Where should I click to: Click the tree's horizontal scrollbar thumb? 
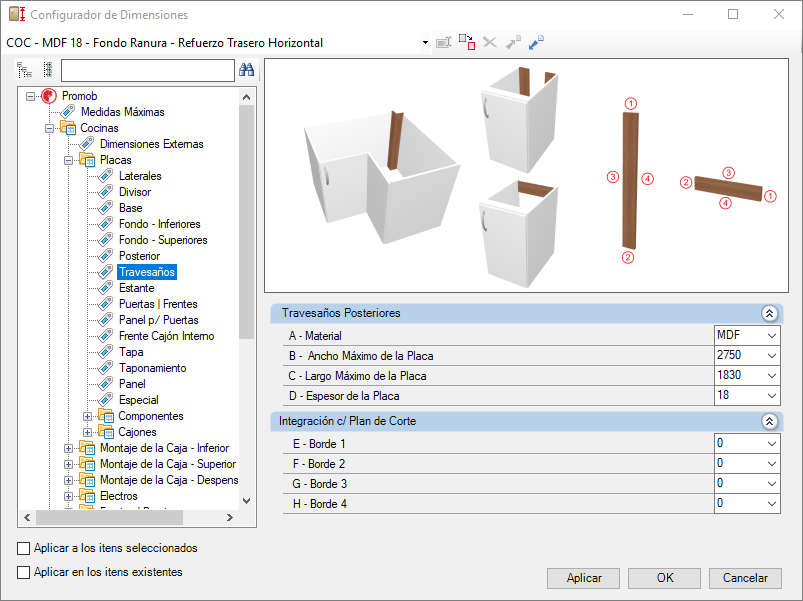[109, 518]
